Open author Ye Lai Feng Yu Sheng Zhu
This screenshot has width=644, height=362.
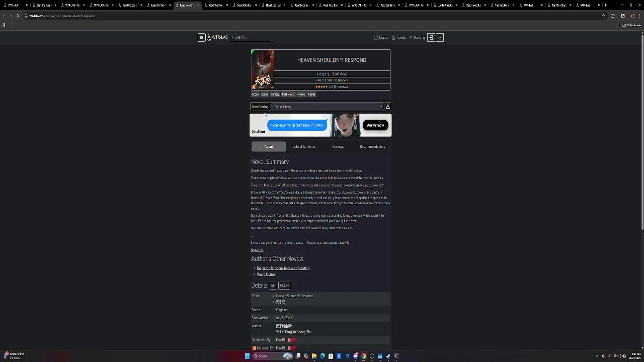pyautogui.click(x=293, y=332)
